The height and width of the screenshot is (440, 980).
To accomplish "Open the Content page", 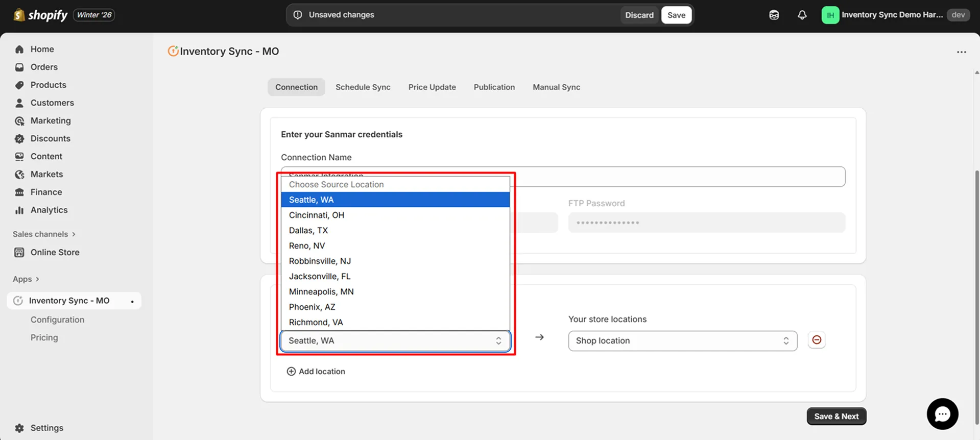I will (x=46, y=156).
